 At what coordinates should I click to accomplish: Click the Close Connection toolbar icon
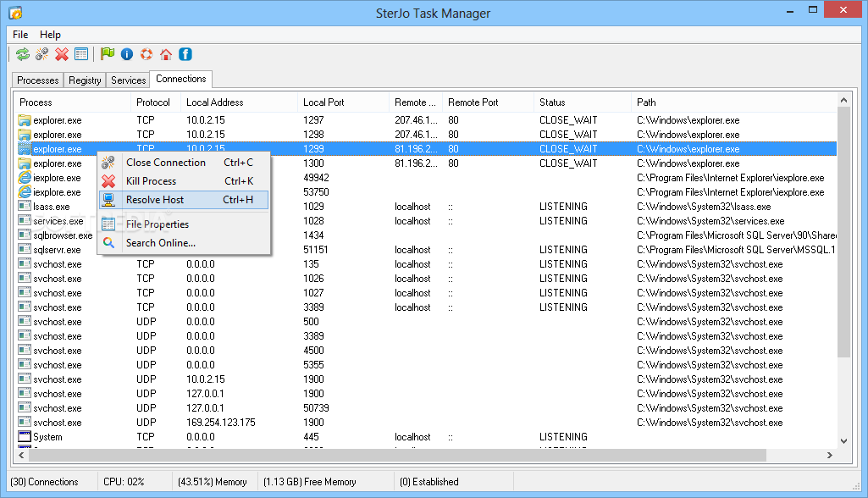point(42,54)
